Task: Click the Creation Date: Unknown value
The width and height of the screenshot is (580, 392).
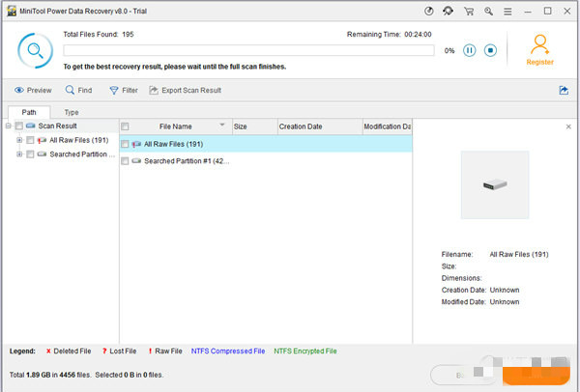Action: [x=505, y=290]
